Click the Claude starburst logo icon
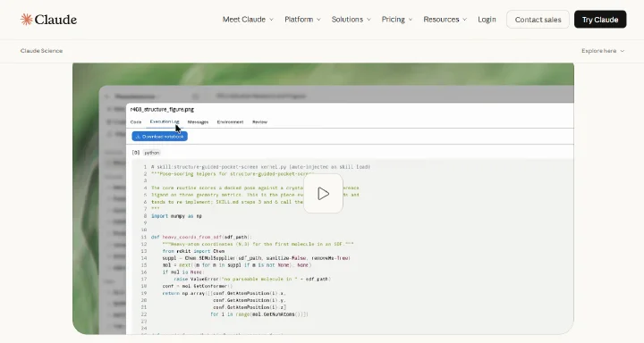This screenshot has height=343, width=644. click(x=26, y=20)
